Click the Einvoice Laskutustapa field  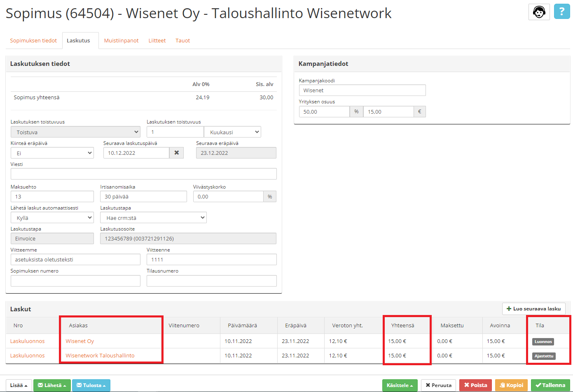tap(52, 238)
